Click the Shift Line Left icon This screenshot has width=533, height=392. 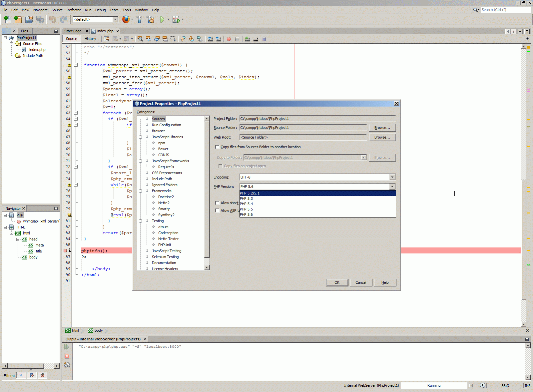click(x=210, y=39)
